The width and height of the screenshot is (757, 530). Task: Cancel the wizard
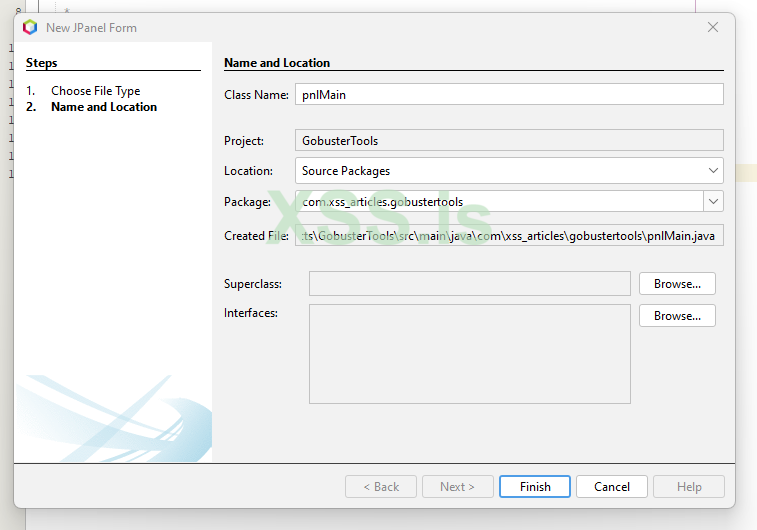point(611,487)
